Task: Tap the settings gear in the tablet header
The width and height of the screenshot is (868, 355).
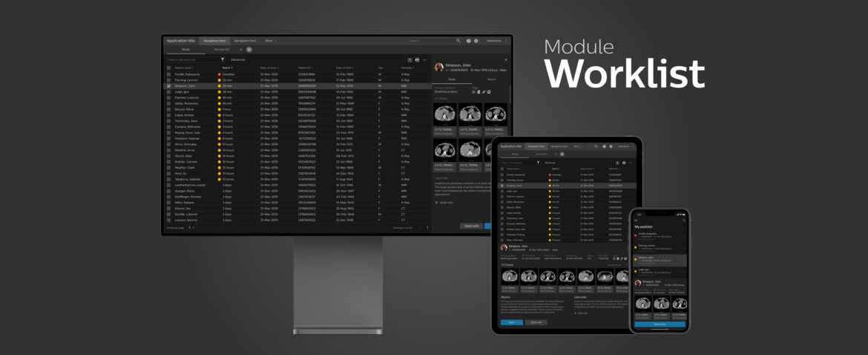Action: [x=611, y=146]
